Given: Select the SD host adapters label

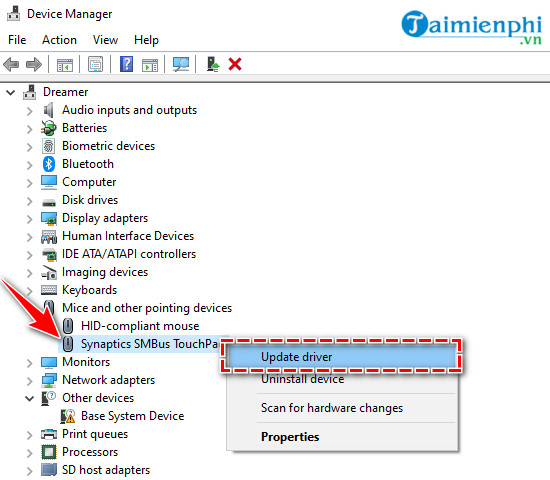Looking at the screenshot, I should (x=106, y=470).
